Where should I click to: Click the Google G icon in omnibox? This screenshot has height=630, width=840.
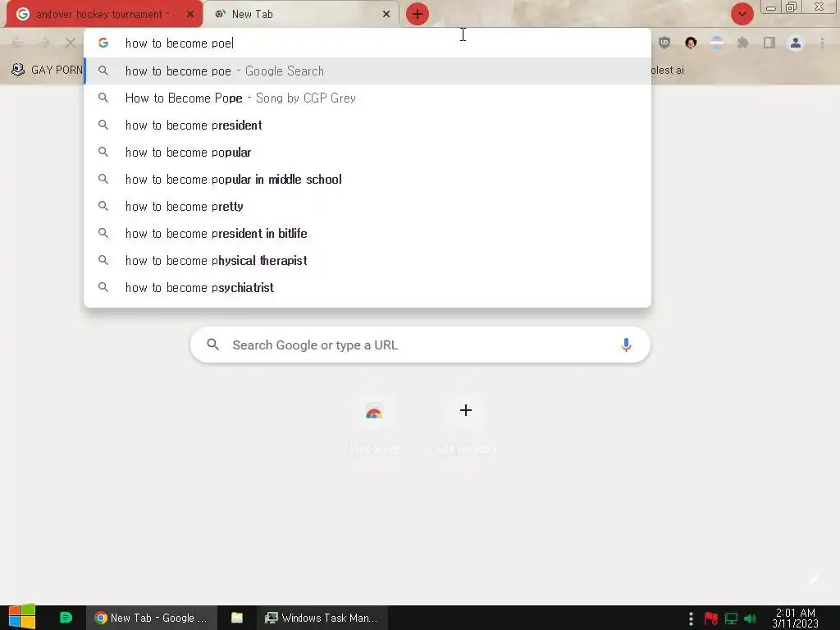103,43
